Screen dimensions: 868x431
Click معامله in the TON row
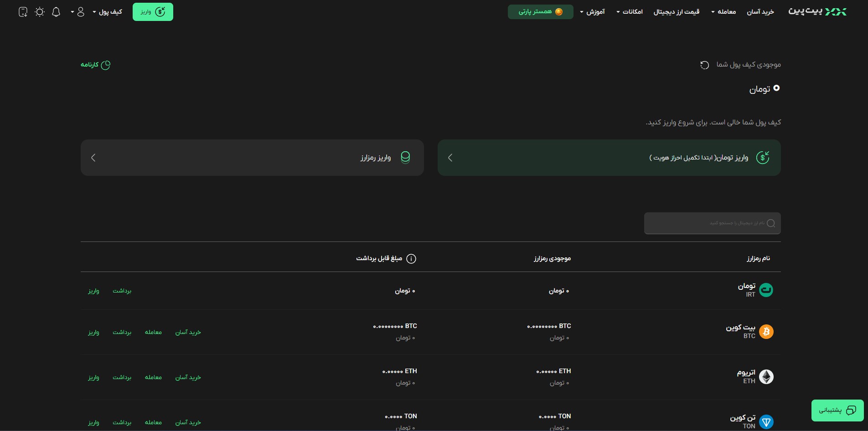[x=153, y=422]
